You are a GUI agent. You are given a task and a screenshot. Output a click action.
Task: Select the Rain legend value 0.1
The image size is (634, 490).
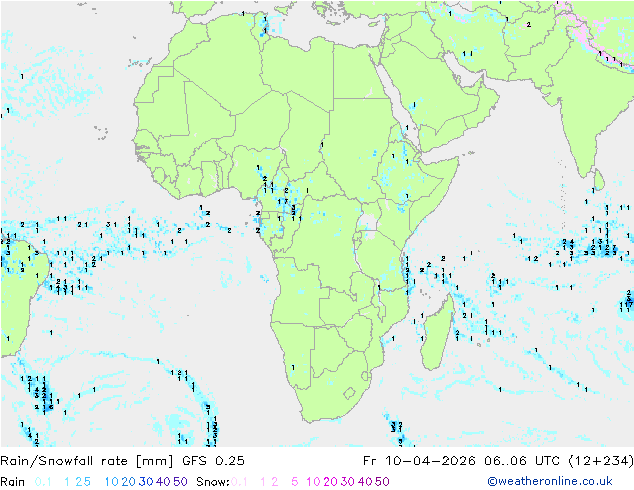point(43,482)
